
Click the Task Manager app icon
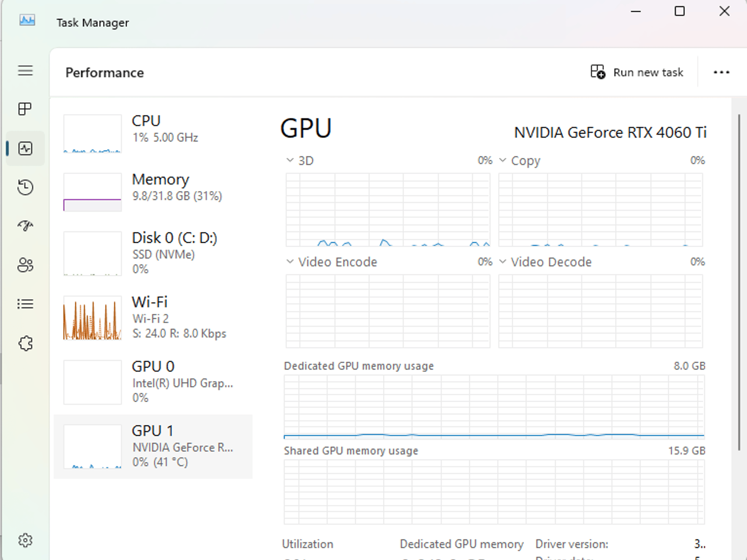point(27,20)
